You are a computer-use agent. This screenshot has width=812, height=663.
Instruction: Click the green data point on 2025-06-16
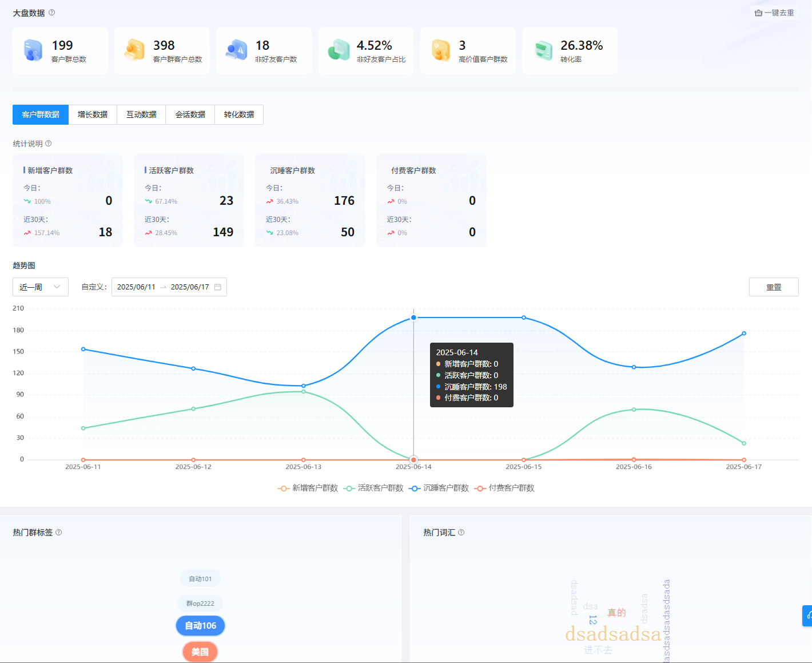[x=634, y=410]
